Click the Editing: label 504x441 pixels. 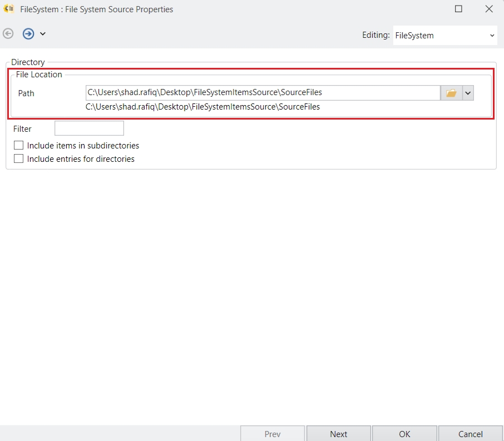(x=375, y=35)
